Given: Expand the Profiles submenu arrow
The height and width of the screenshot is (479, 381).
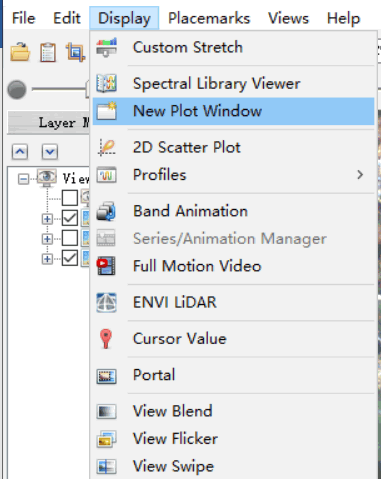Looking at the screenshot, I should pos(360,175).
